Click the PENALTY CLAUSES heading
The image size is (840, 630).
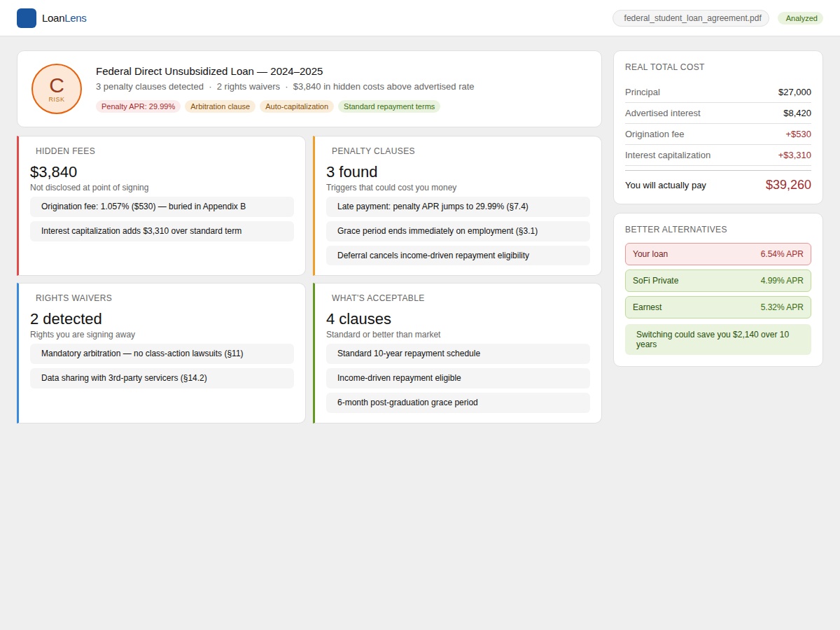pyautogui.click(x=373, y=150)
